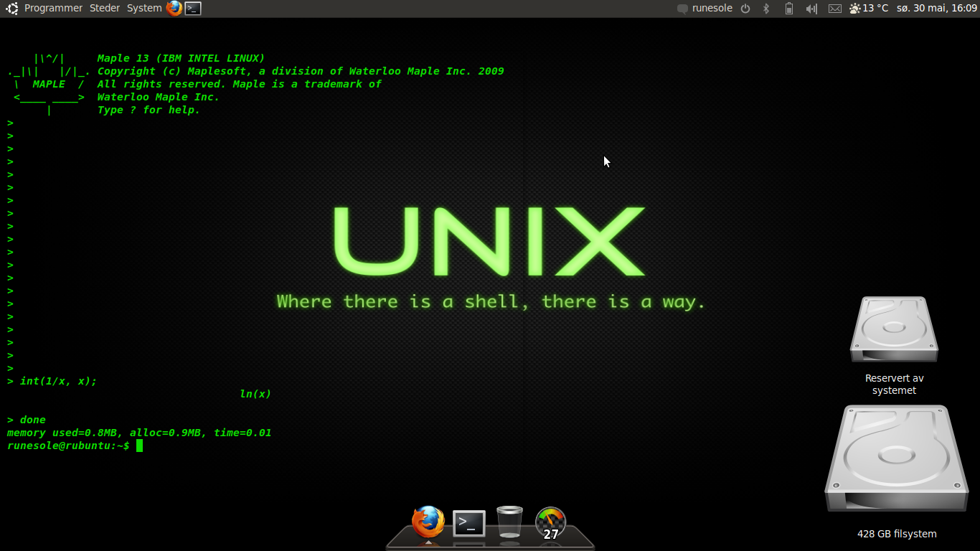980x551 pixels.
Task: Click the 'Waterloo Maple Inc.' line
Action: point(159,97)
